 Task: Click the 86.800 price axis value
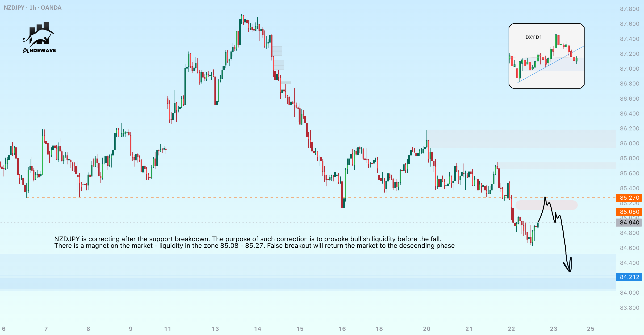(x=629, y=84)
